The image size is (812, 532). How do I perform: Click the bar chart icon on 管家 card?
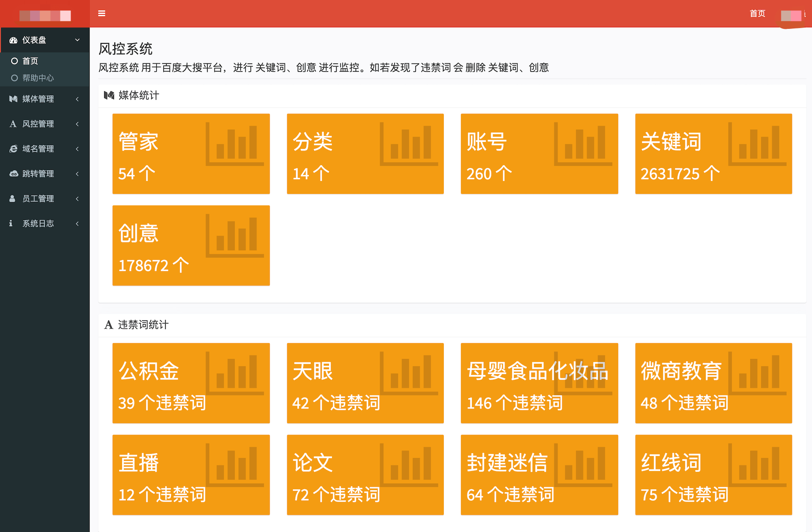235,144
